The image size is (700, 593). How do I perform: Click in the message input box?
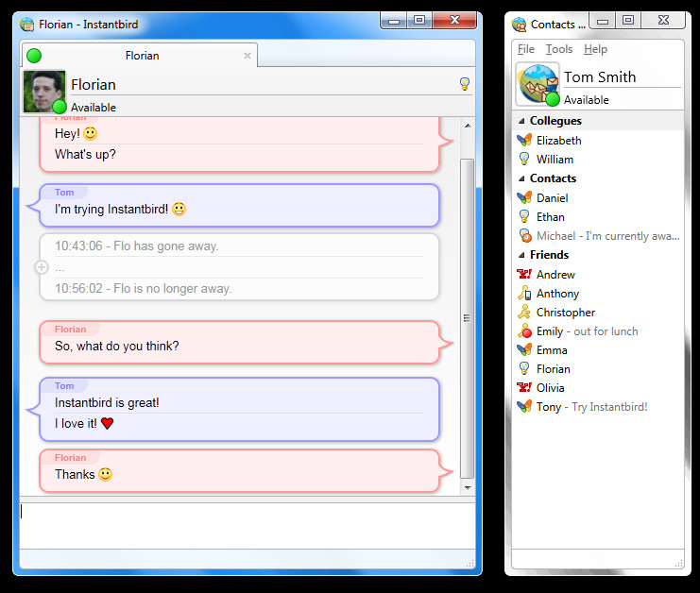(248, 526)
